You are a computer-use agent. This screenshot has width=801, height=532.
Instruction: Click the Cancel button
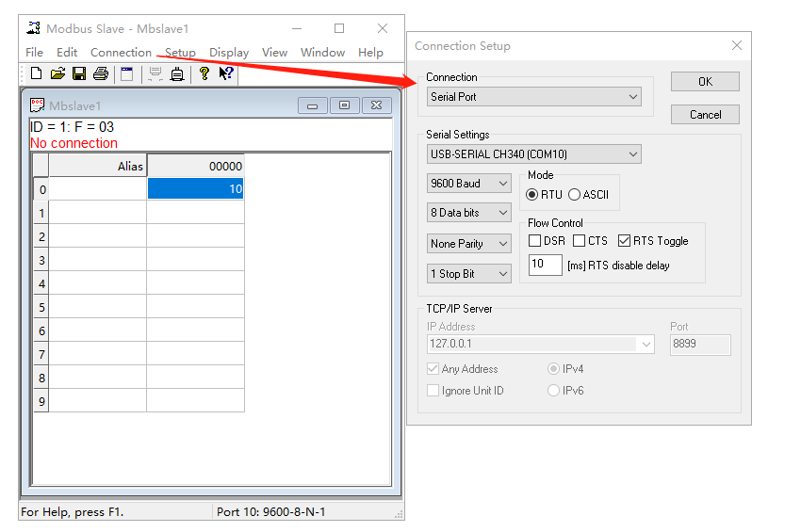[705, 114]
